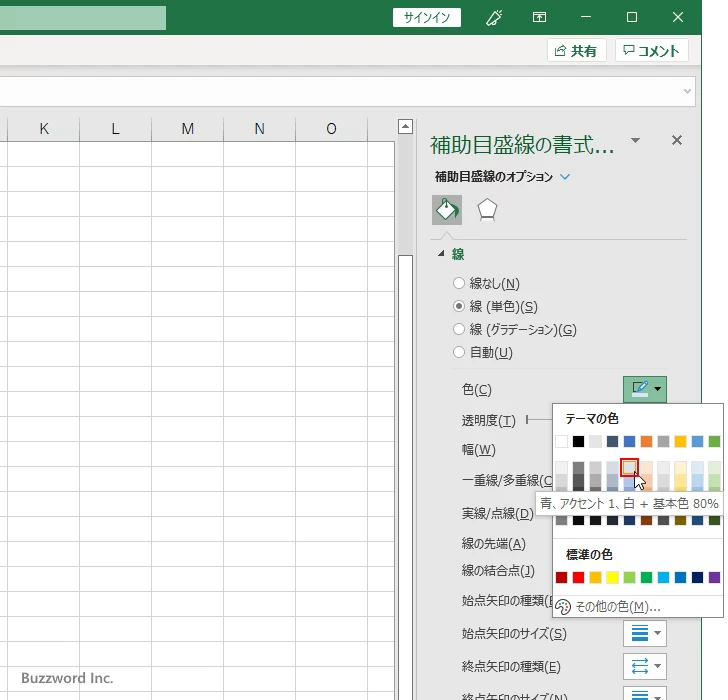Pick navy dark blue in the standard colors
728x700 pixels.
click(697, 577)
